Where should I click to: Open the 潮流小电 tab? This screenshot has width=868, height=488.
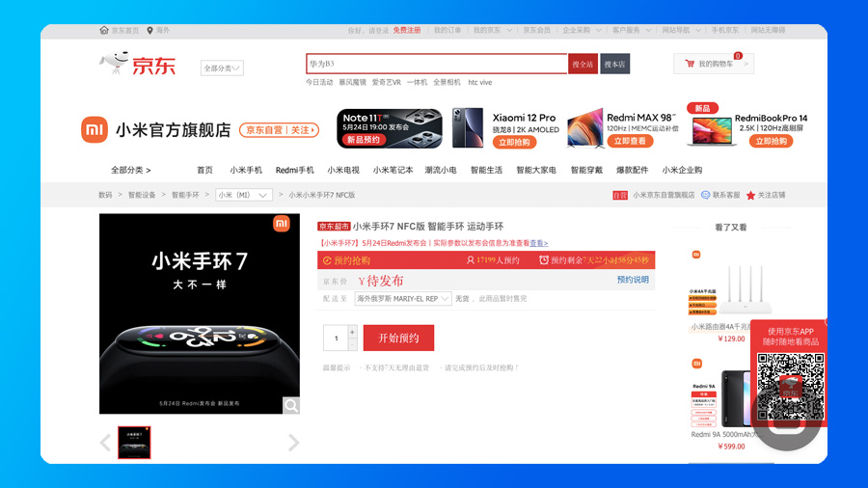click(441, 170)
